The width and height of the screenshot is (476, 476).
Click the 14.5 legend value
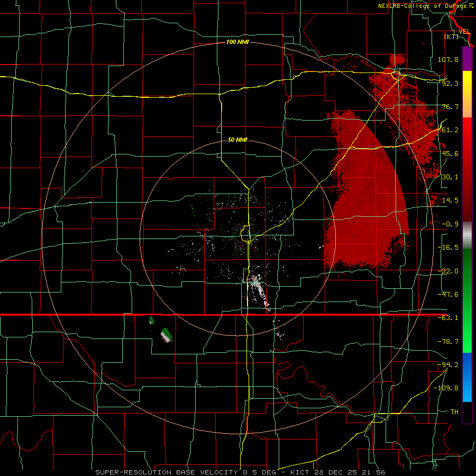(450, 200)
